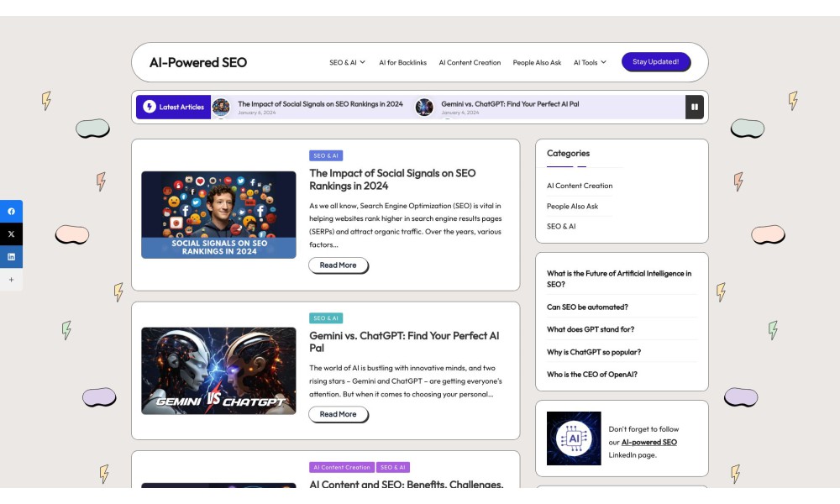Open title The Impact of Social Signals
Screen dimensions: 840x504
click(392, 180)
